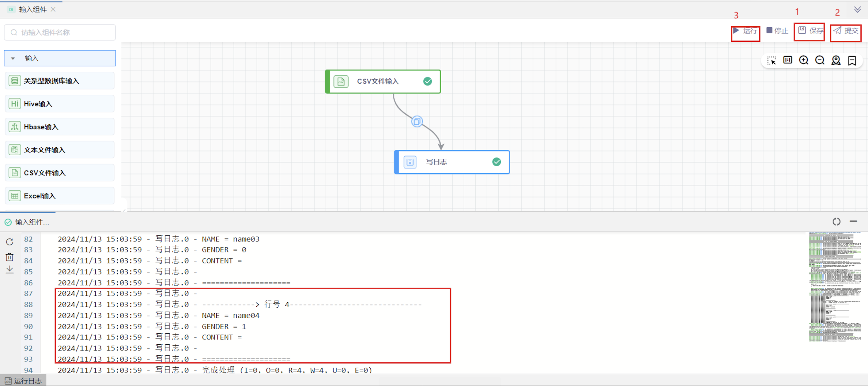Refresh the run log output

(x=9, y=242)
